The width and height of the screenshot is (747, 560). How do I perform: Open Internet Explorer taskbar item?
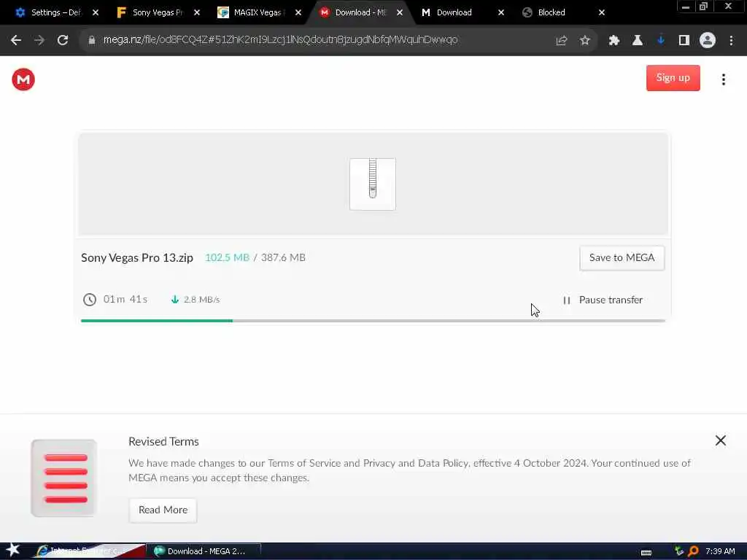click(x=88, y=551)
